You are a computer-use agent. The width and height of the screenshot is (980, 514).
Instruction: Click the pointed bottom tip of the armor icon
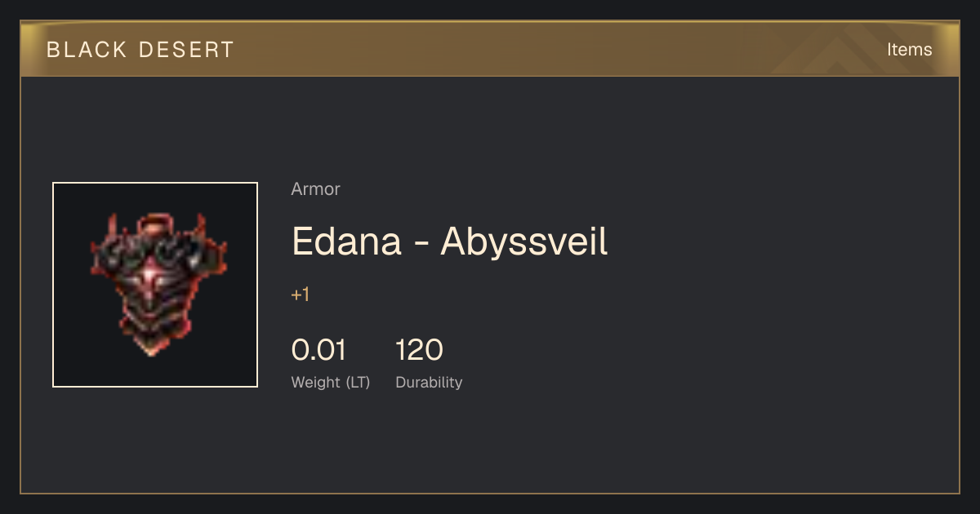coord(150,349)
